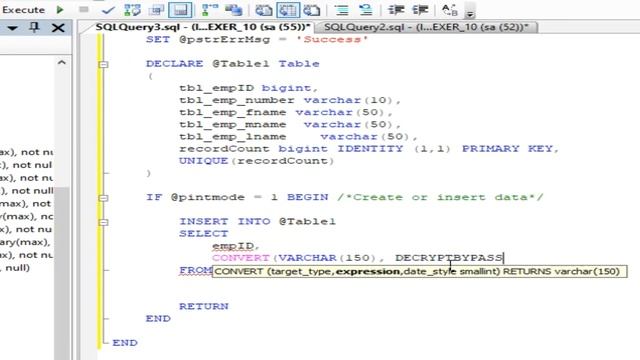Screen dimensions: 640x360
Task: Switch to the SQLQuery2.sql tab
Action: (426, 27)
